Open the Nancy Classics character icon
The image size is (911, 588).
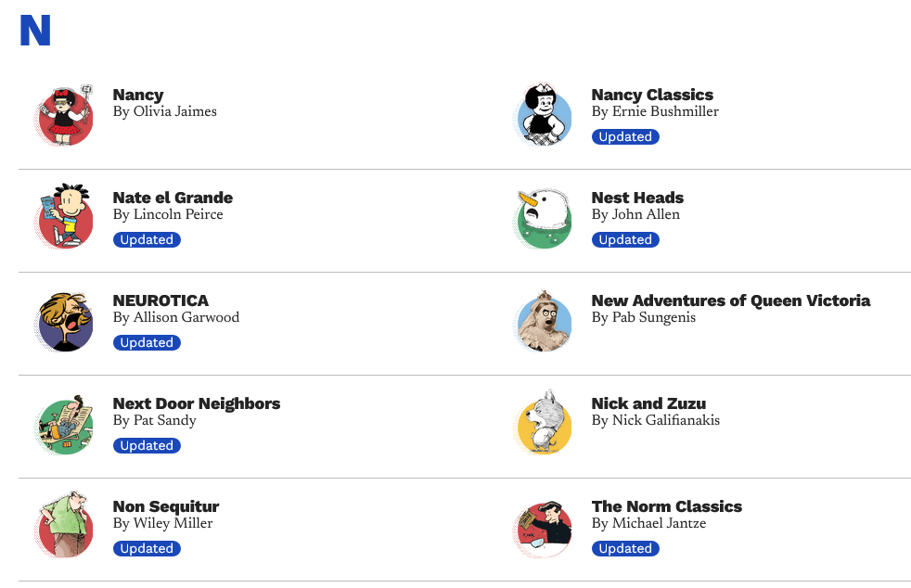(x=544, y=117)
